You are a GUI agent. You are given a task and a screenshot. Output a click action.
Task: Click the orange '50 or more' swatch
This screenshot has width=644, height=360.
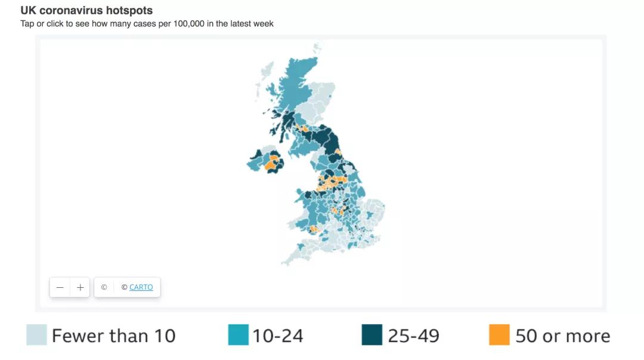500,335
